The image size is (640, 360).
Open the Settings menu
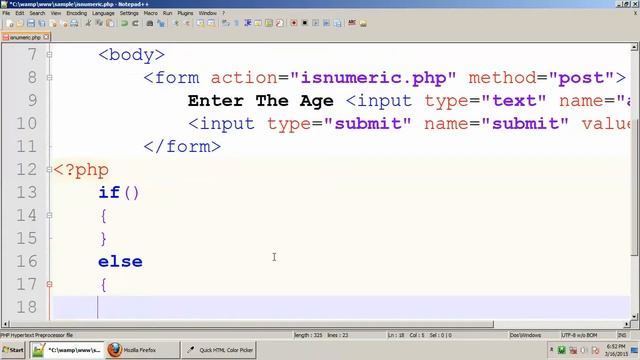tap(129, 13)
